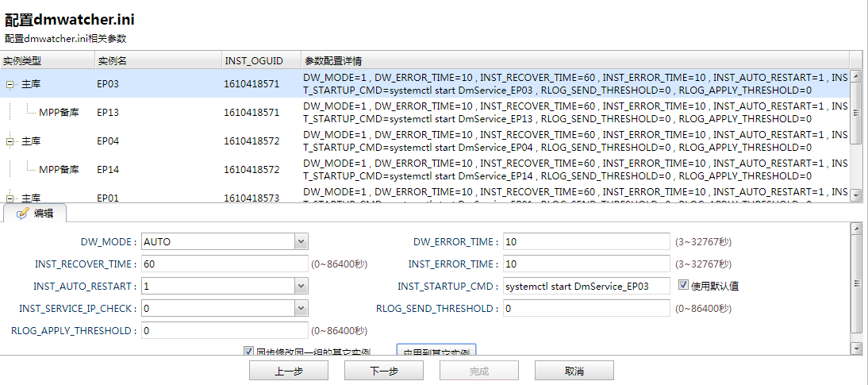Click the 1610418571 OGUID in EP13 row
Viewport: 868px width, 385px height.
pyautogui.click(x=252, y=113)
